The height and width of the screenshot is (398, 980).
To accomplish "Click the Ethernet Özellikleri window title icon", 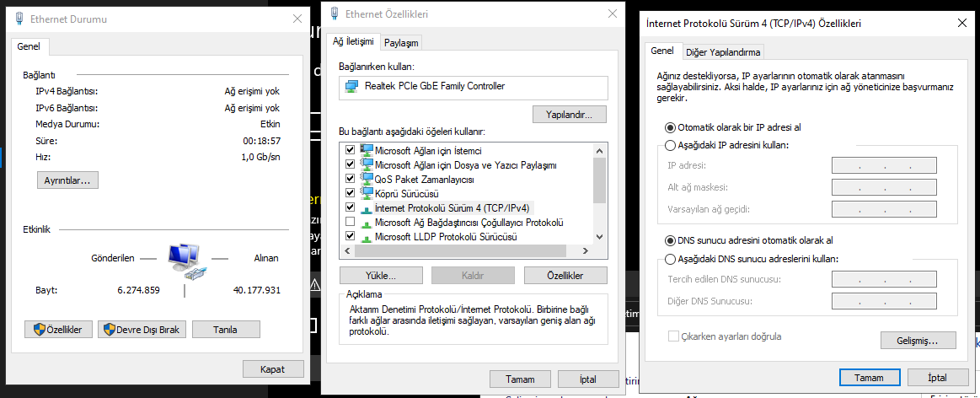I will click(x=336, y=14).
